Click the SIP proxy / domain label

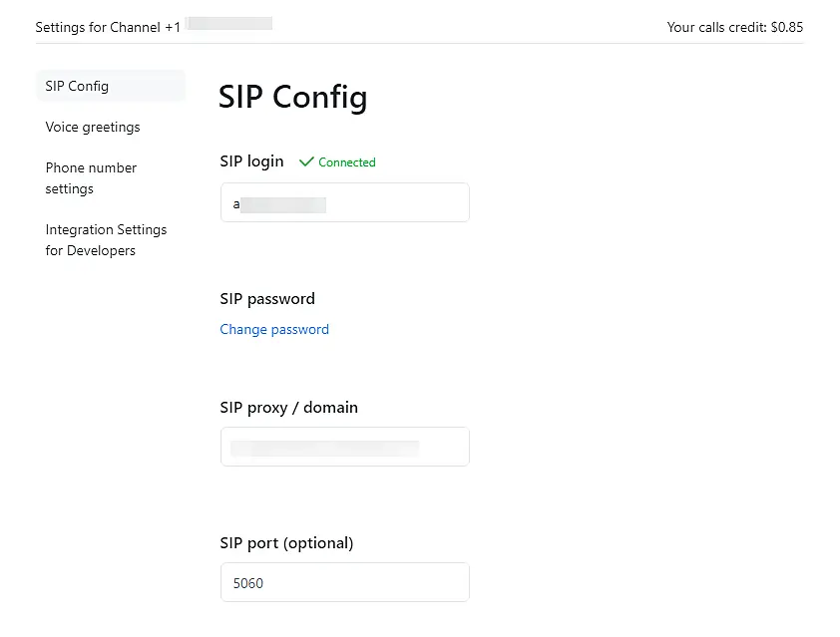[x=288, y=407]
